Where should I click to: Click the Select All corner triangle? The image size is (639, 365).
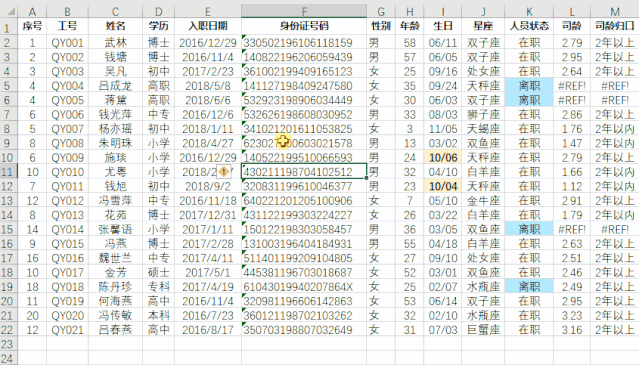pyautogui.click(x=10, y=11)
